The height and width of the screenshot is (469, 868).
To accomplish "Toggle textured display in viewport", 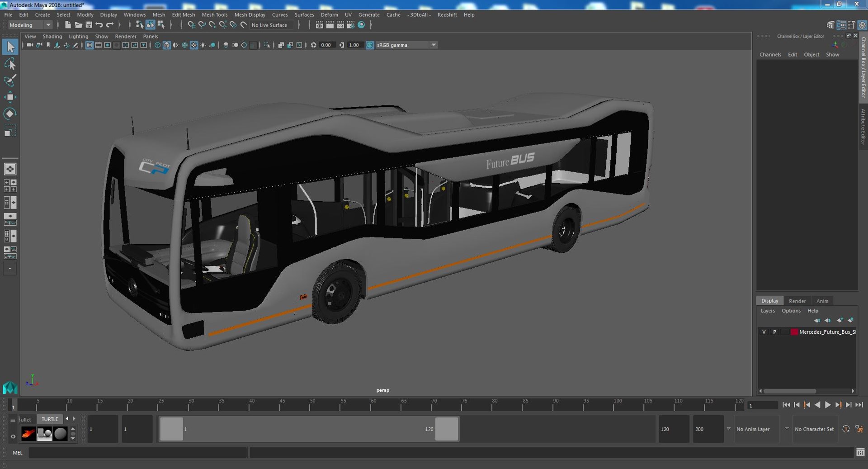I will click(x=194, y=45).
